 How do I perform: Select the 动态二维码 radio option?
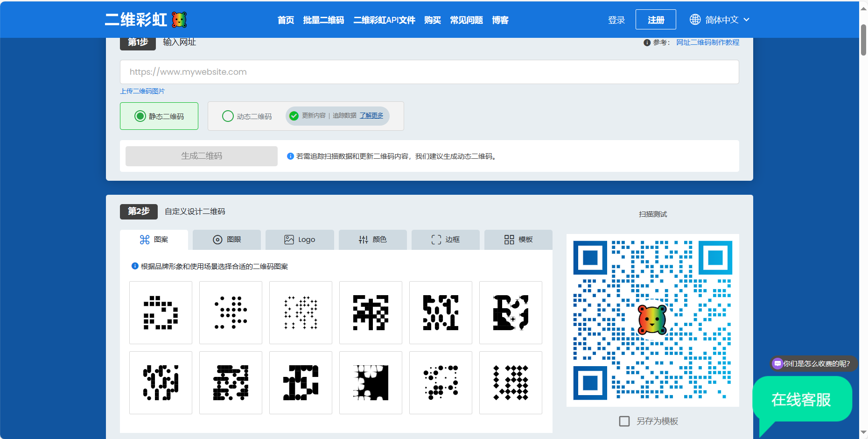228,116
